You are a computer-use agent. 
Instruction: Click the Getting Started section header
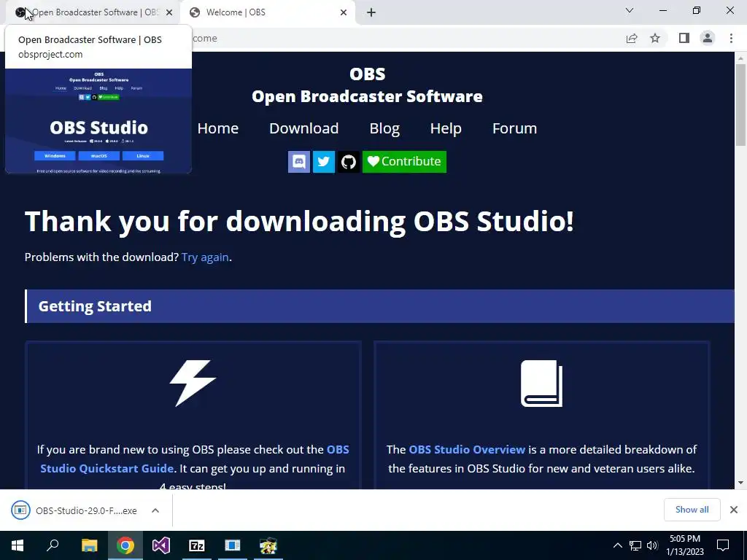[379, 306]
